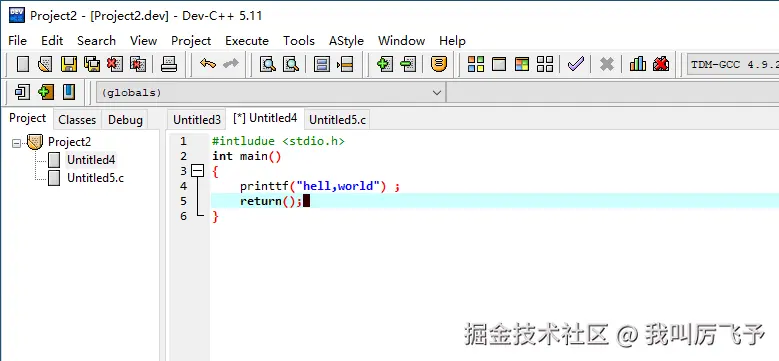Image resolution: width=779 pixels, height=361 pixels.
Task: Click the Redo toolbar arrow
Action: 231,64
